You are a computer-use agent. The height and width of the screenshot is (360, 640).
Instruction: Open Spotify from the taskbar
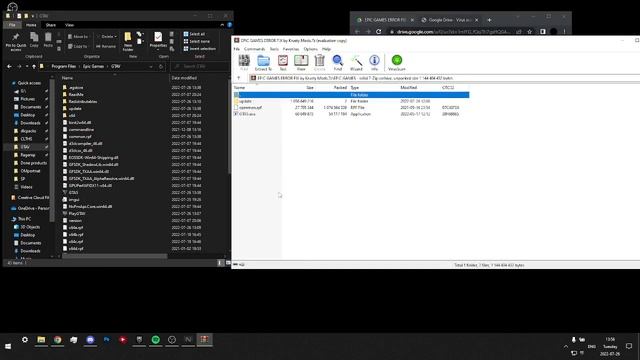pos(156,340)
